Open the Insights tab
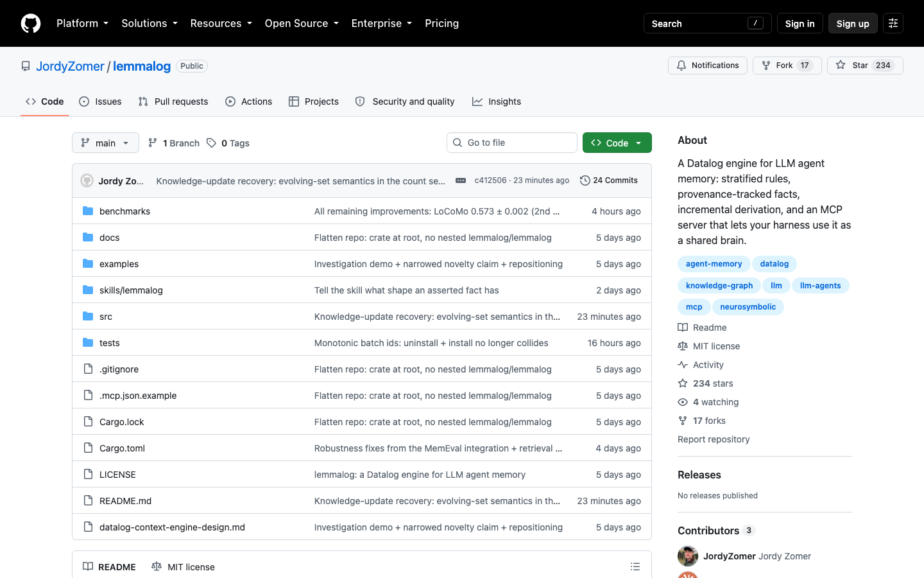This screenshot has width=924, height=578. (x=497, y=101)
